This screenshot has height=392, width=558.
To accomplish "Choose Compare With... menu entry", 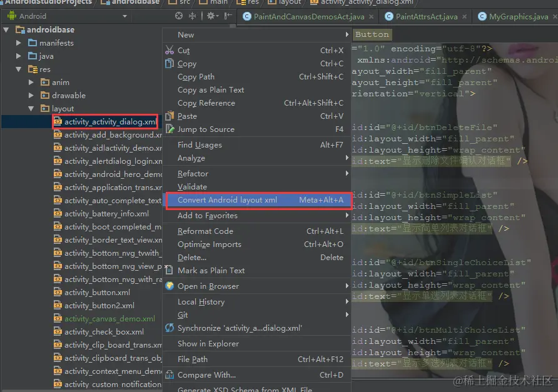I will 257,376.
